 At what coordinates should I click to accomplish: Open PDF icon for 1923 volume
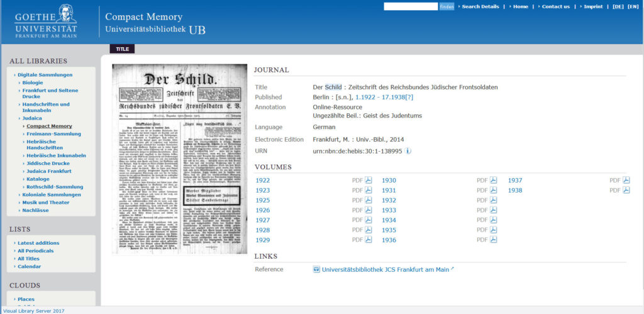(369, 190)
